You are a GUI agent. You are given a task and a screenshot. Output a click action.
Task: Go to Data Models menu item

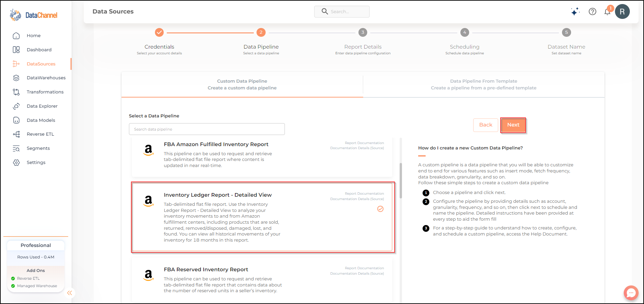click(x=41, y=120)
